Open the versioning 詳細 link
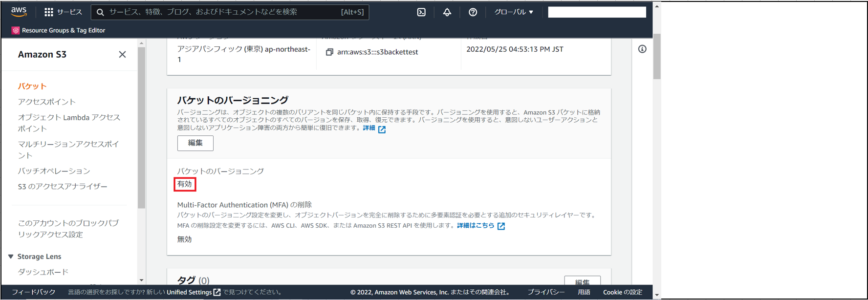The image size is (868, 300). (x=374, y=129)
